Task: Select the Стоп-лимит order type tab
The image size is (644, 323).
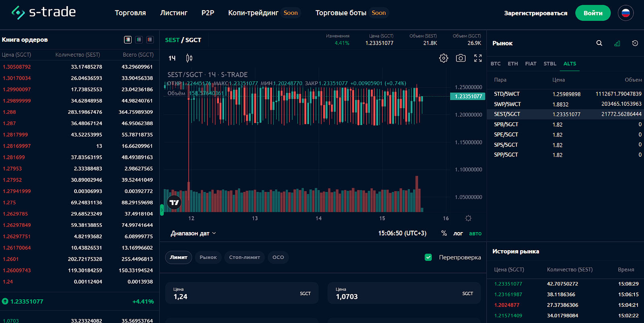Action: coord(244,257)
